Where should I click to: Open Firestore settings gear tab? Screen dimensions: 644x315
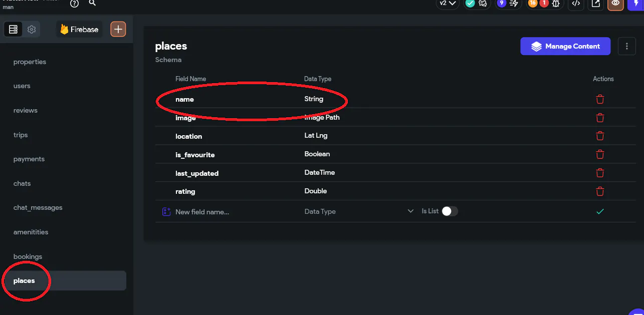click(32, 30)
